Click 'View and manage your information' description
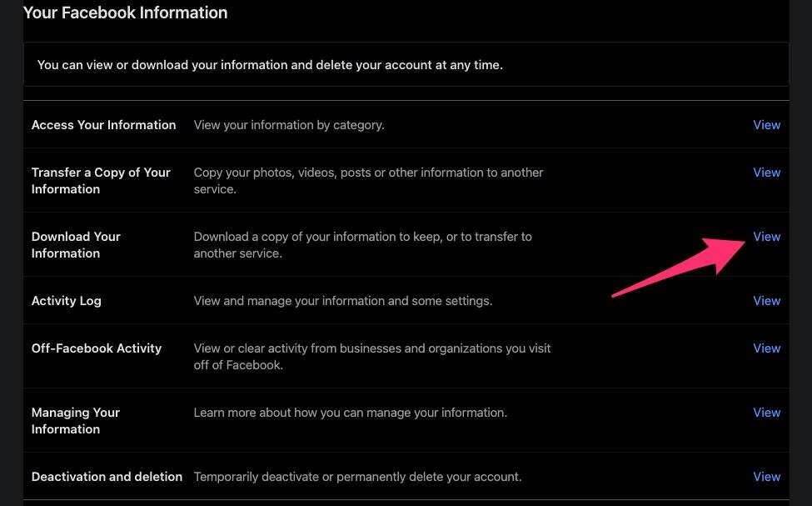The image size is (812, 506). point(343,301)
